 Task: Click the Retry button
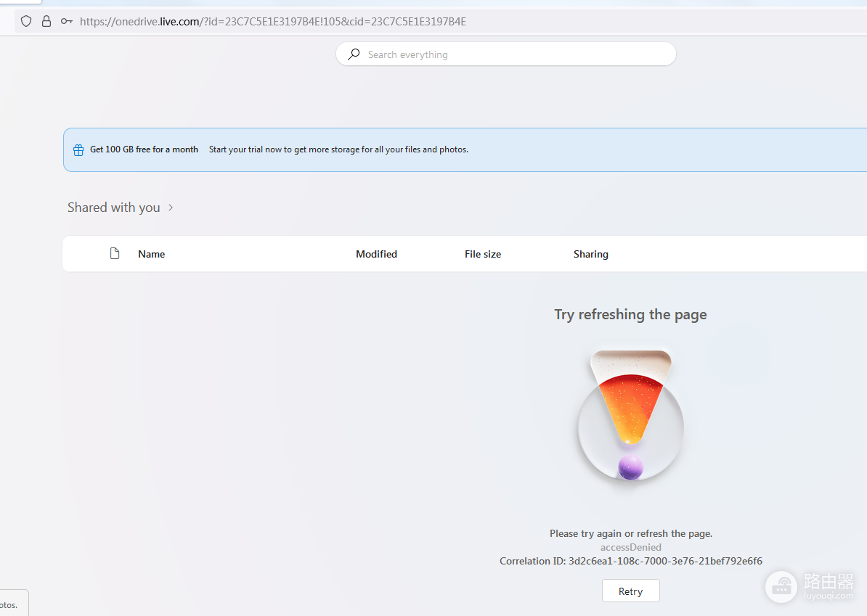(x=631, y=591)
